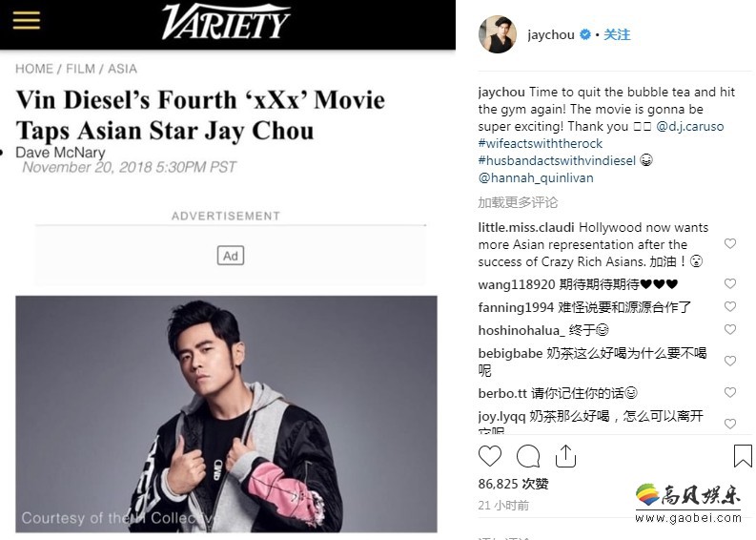Open the ASIA breadcrumb section
The height and width of the screenshot is (540, 756).
coord(122,69)
